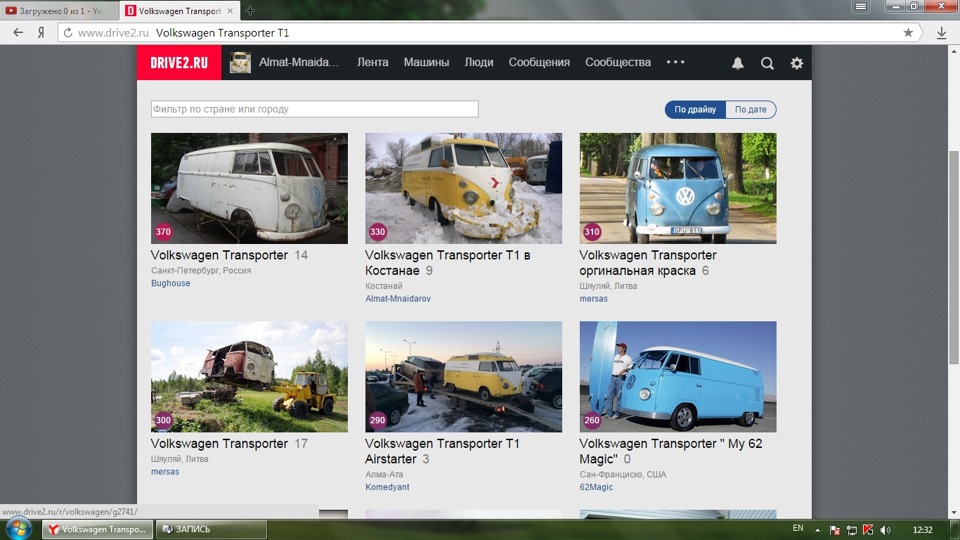Click the browser back arrow
The height and width of the screenshot is (540, 960).
pos(17,32)
